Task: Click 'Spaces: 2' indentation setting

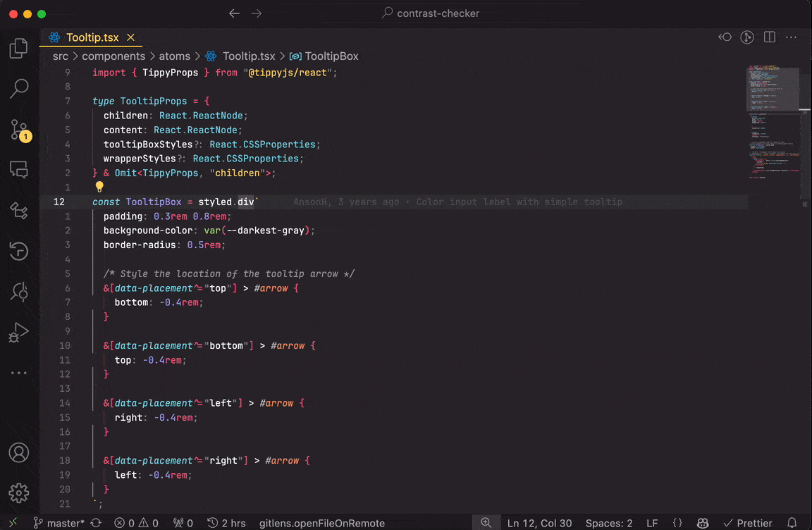Action: tap(609, 523)
